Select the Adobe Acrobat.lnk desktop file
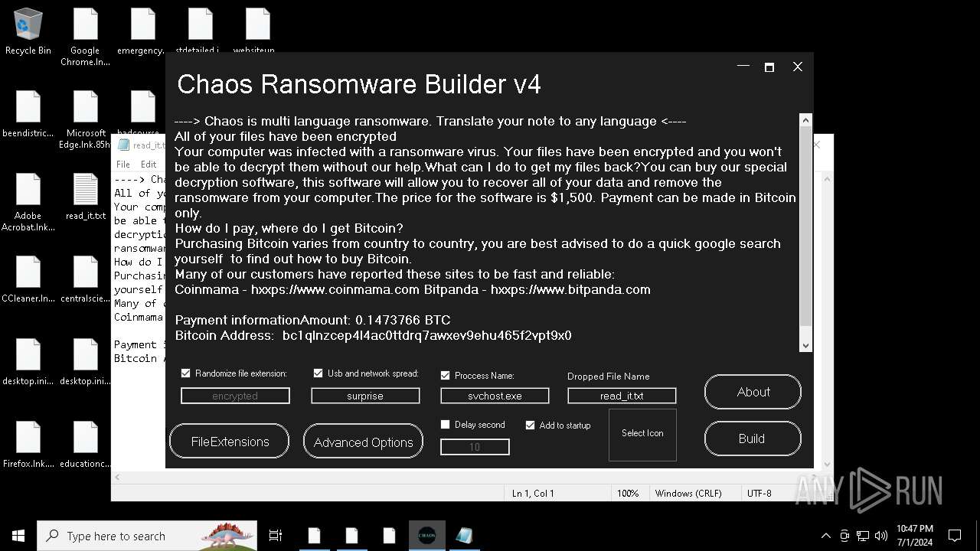 pos(28,203)
